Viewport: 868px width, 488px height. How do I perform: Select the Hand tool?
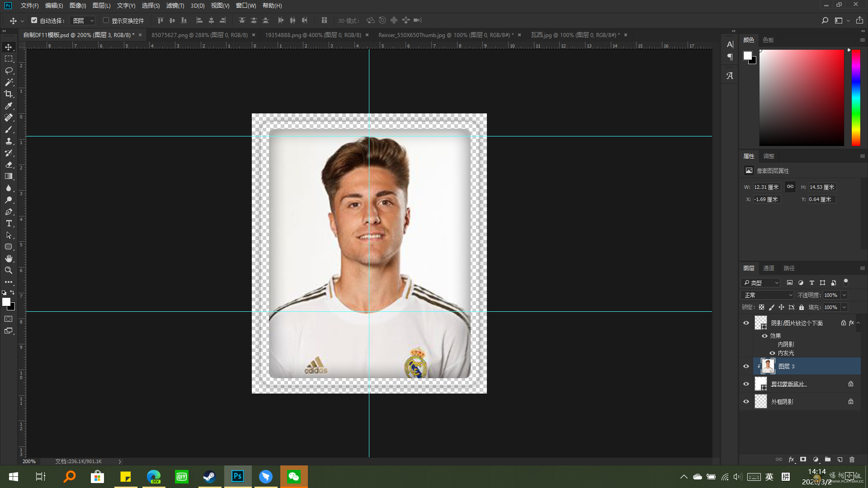pyautogui.click(x=9, y=258)
